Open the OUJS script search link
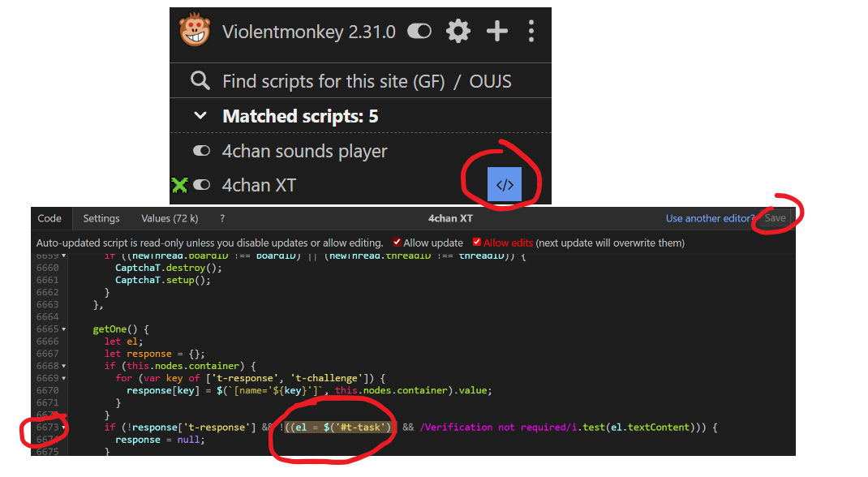Screen dimensions: 868x477 point(491,81)
